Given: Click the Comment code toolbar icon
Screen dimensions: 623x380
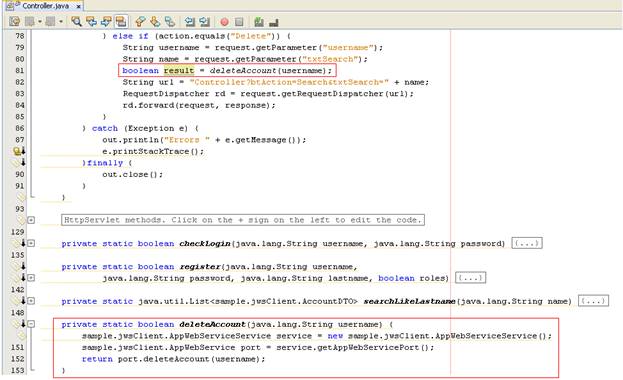Looking at the screenshot, I should point(259,21).
